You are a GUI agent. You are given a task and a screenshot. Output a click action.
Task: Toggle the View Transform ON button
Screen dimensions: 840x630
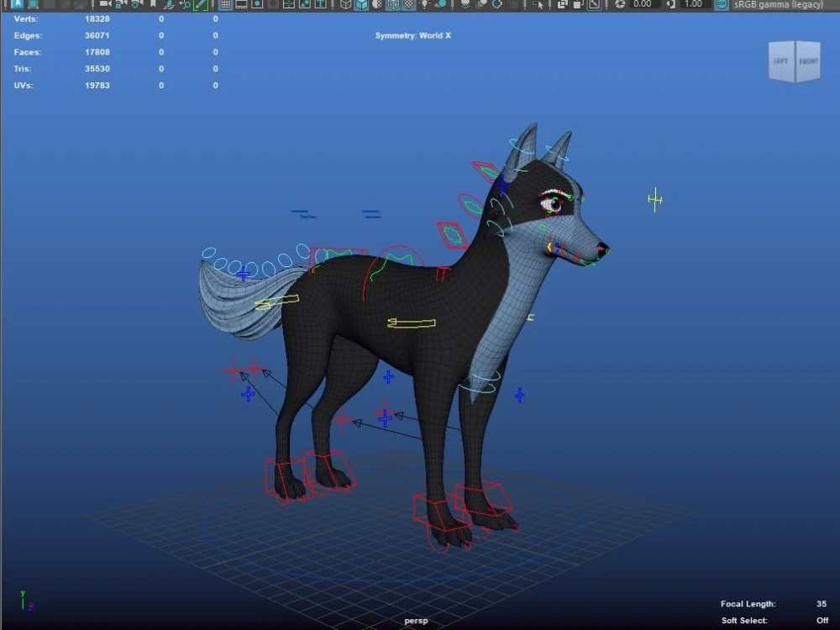[722, 3]
